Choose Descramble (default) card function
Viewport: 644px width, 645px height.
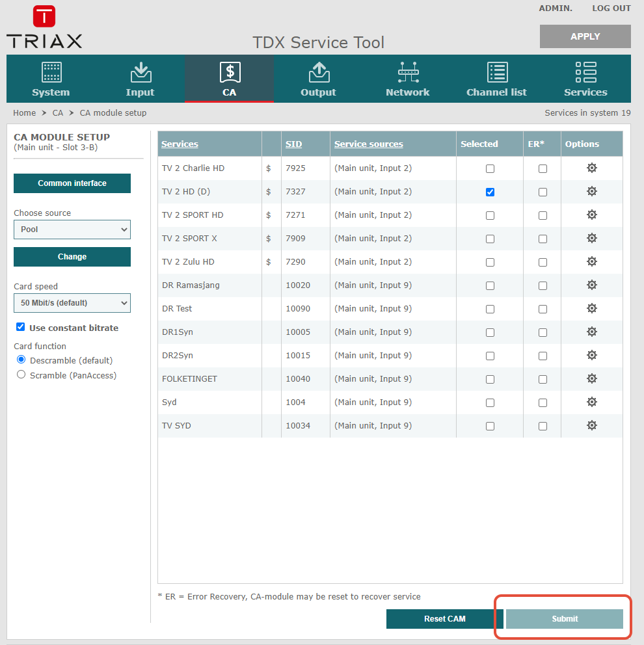(x=21, y=360)
